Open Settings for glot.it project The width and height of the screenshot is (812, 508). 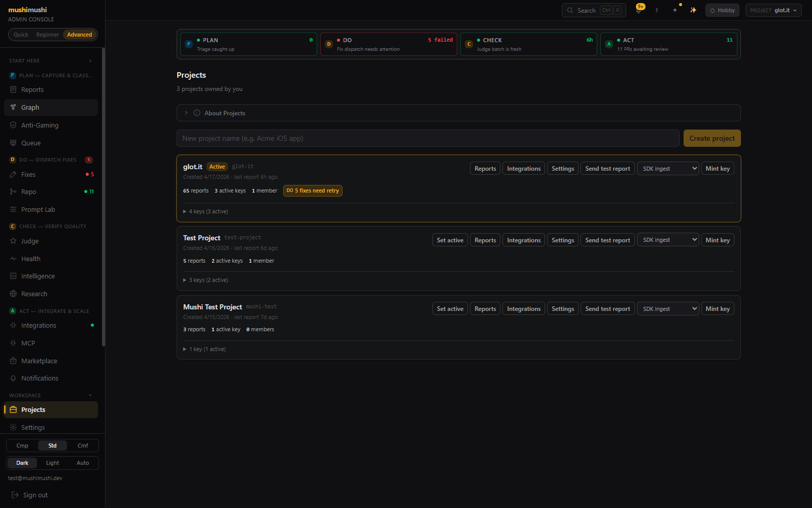click(x=563, y=169)
